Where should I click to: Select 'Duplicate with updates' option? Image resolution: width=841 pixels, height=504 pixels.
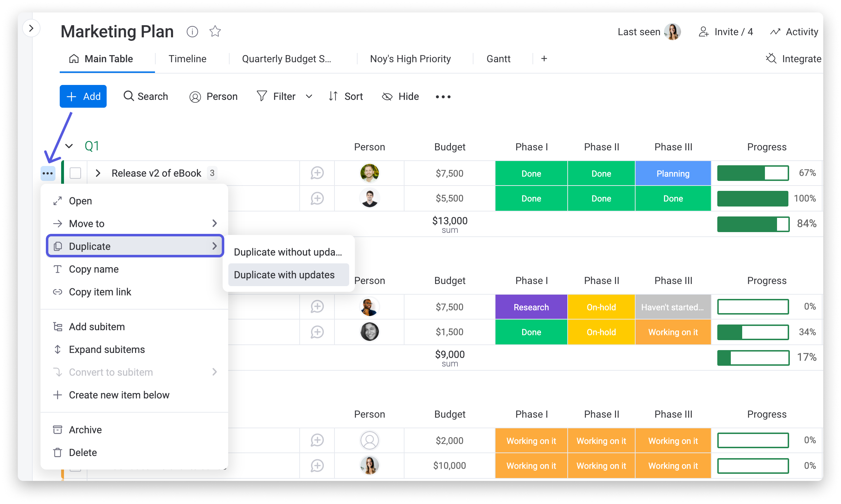tap(284, 275)
